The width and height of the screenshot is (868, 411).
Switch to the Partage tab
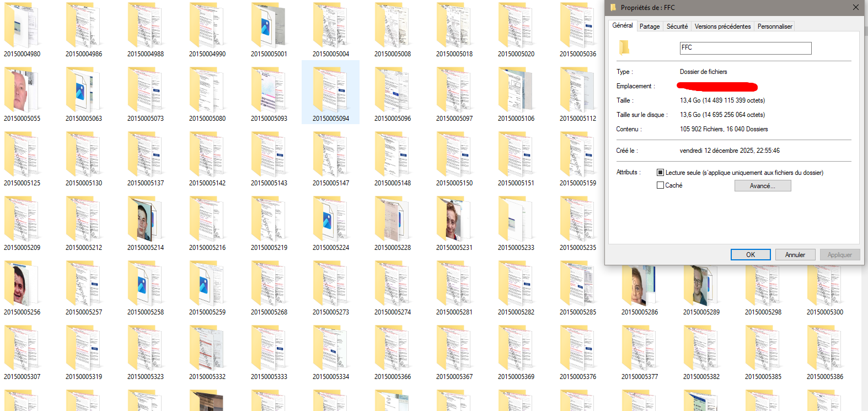[650, 26]
